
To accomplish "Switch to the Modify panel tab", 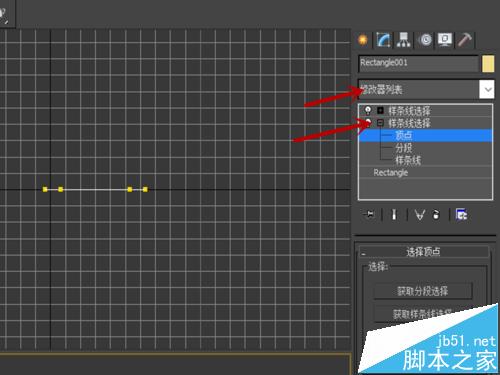I will click(x=383, y=40).
